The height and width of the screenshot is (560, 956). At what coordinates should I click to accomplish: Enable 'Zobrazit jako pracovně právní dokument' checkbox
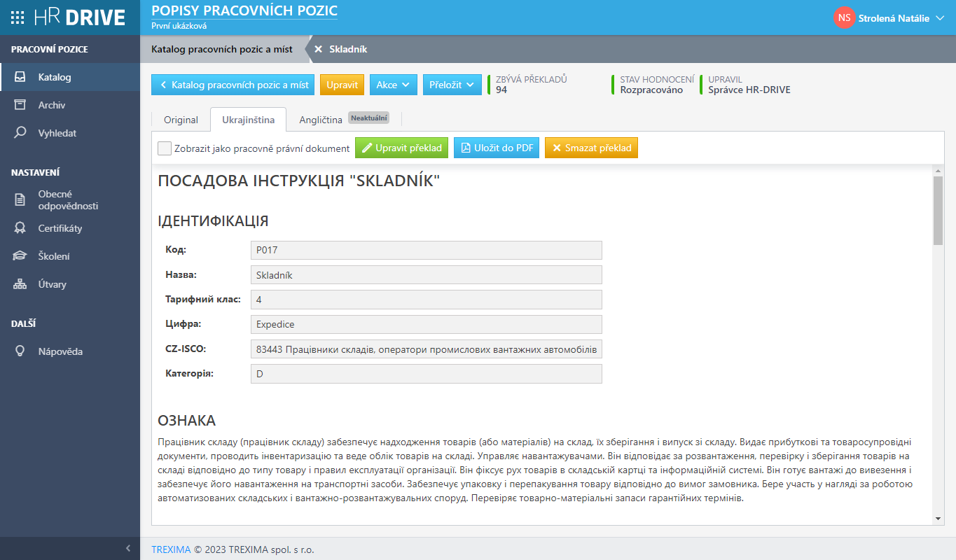click(165, 148)
